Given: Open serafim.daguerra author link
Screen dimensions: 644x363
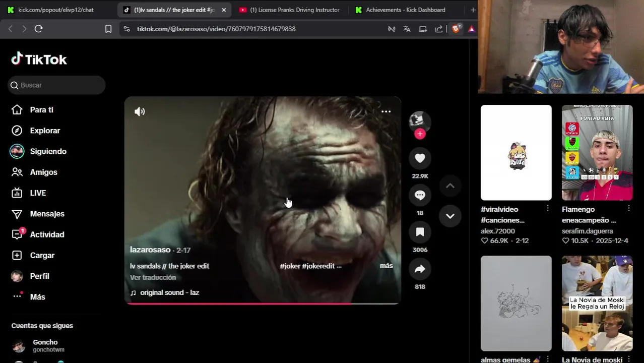Looking at the screenshot, I should (588, 231).
